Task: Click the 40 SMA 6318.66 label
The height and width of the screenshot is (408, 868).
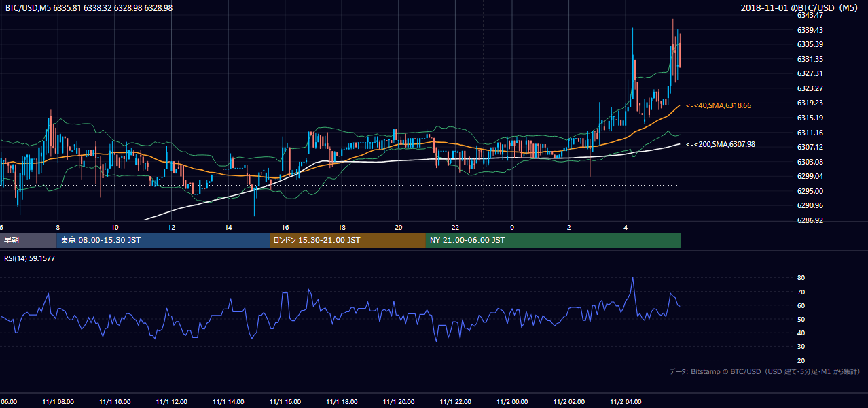Action: tap(718, 106)
